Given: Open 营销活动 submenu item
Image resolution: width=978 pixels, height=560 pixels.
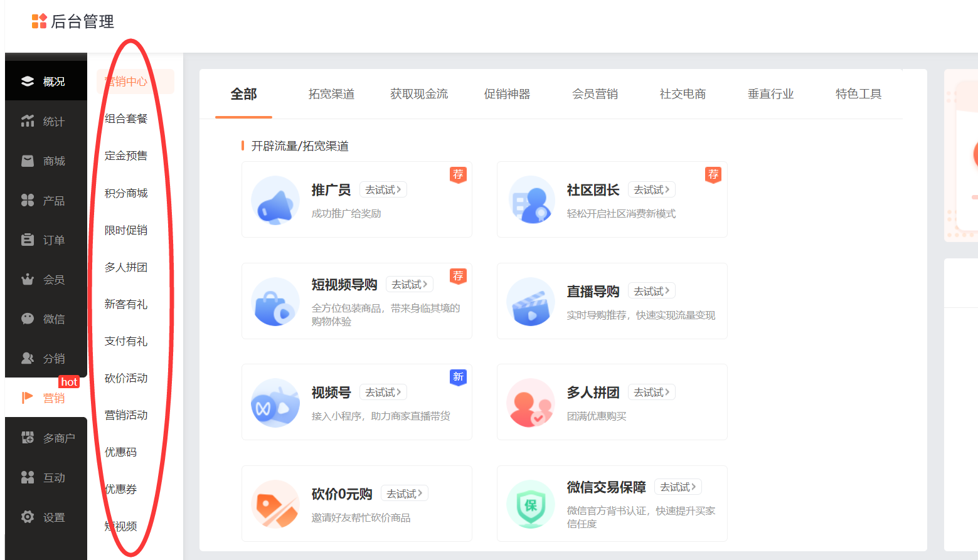Looking at the screenshot, I should pos(126,415).
